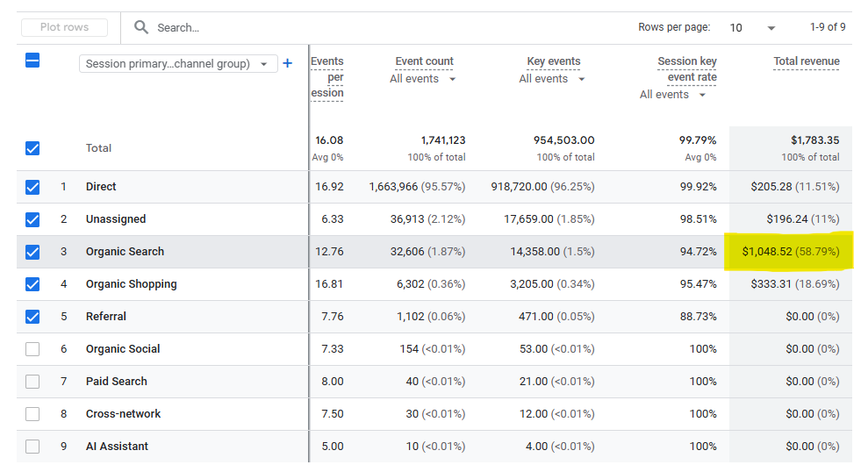Uncheck the Referral row checkbox
868x472 pixels.
point(32,317)
